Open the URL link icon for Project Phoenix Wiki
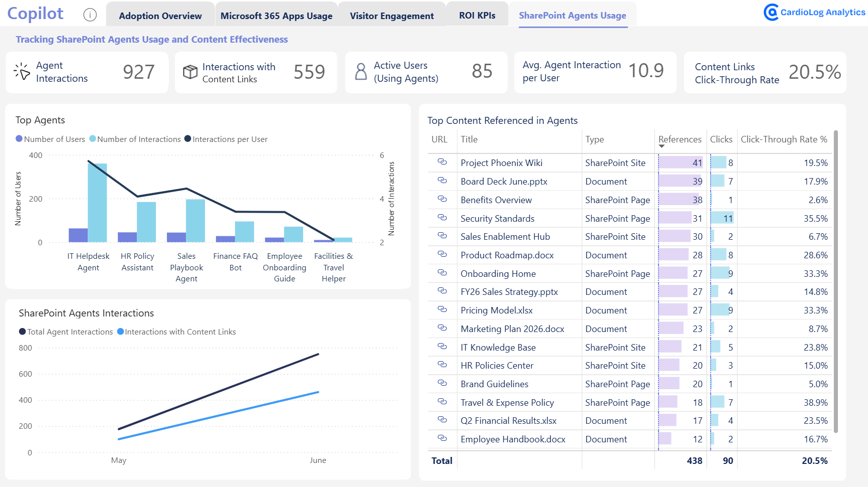868x487 pixels. click(x=442, y=161)
